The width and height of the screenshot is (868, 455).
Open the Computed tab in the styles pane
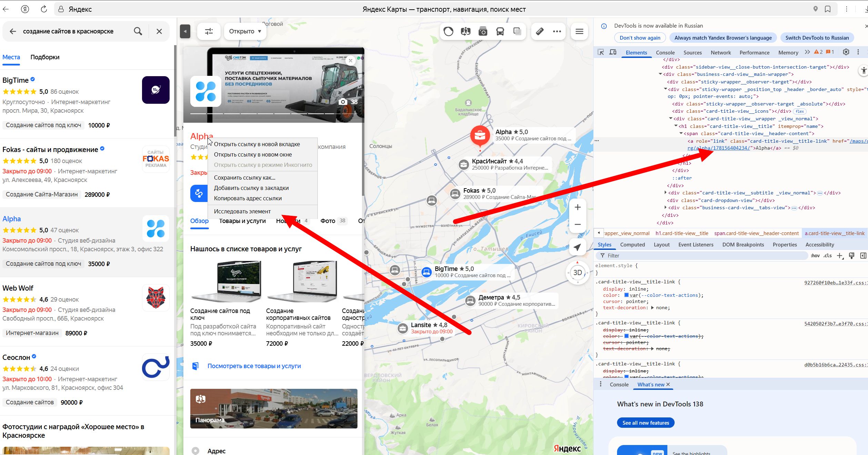(x=632, y=245)
